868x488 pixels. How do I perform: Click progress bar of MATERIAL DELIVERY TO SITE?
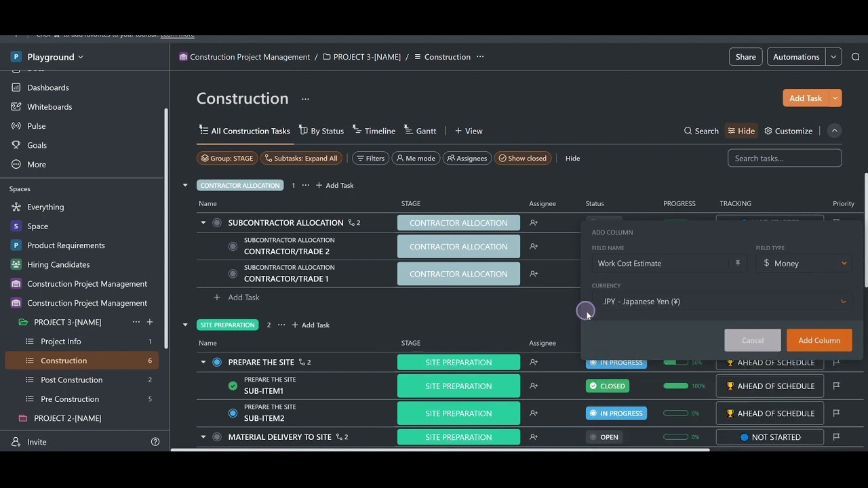coord(676,437)
